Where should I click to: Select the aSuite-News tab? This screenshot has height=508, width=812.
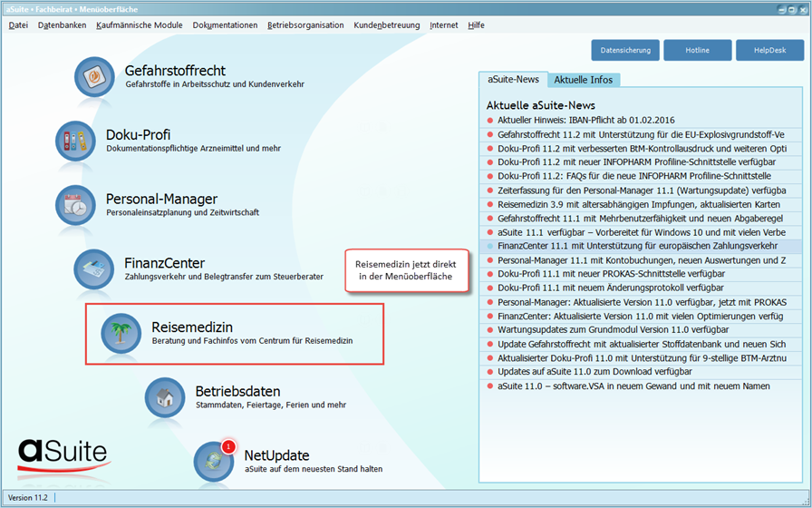tap(513, 80)
